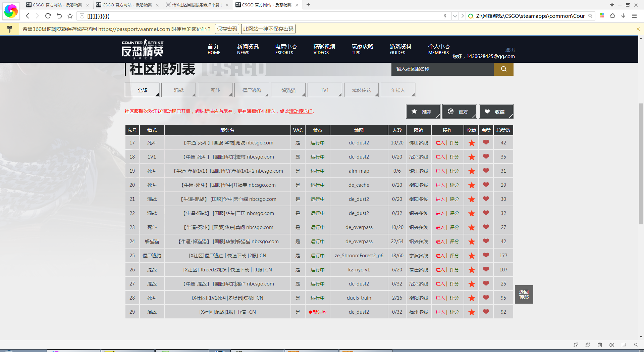Select the 新闻资讯 NEWS menu item

[248, 49]
